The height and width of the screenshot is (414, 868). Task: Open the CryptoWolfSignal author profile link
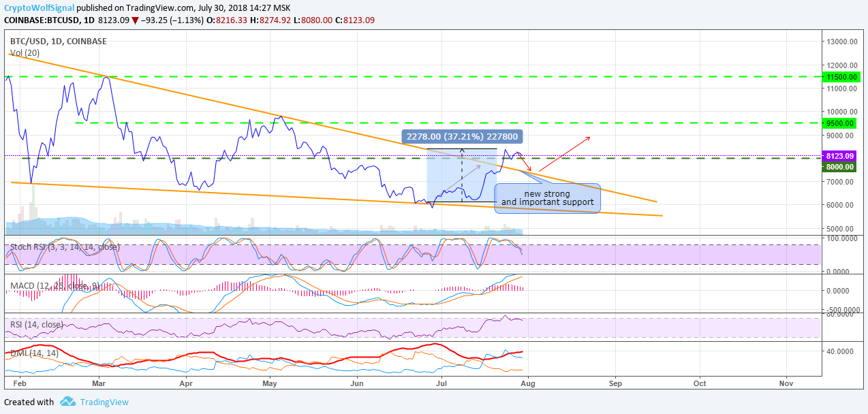[x=40, y=7]
